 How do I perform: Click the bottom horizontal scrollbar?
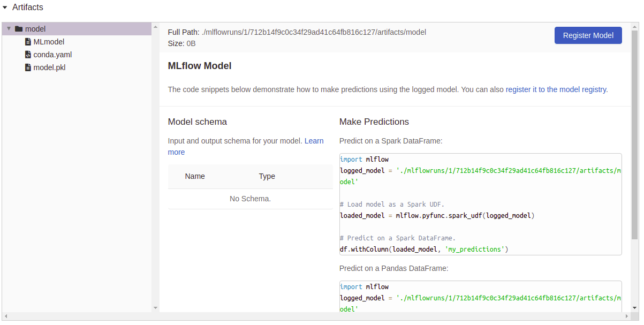pyautogui.click(x=321, y=317)
